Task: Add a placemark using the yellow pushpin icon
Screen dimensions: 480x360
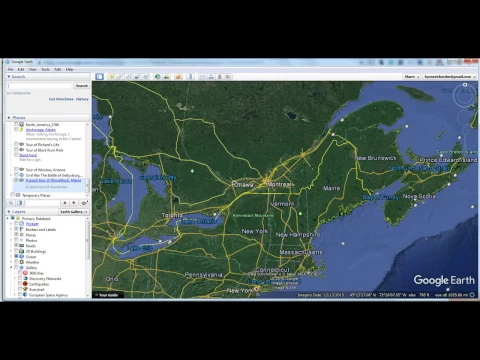Action: (x=111, y=77)
